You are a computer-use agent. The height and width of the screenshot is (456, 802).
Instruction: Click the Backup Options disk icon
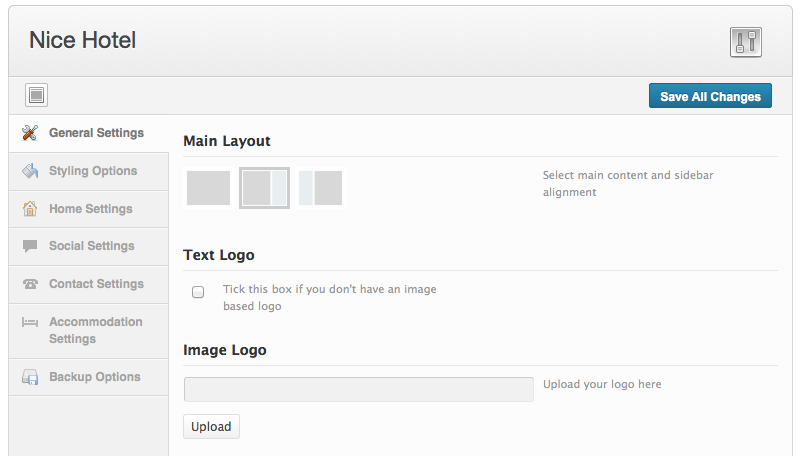click(x=30, y=377)
